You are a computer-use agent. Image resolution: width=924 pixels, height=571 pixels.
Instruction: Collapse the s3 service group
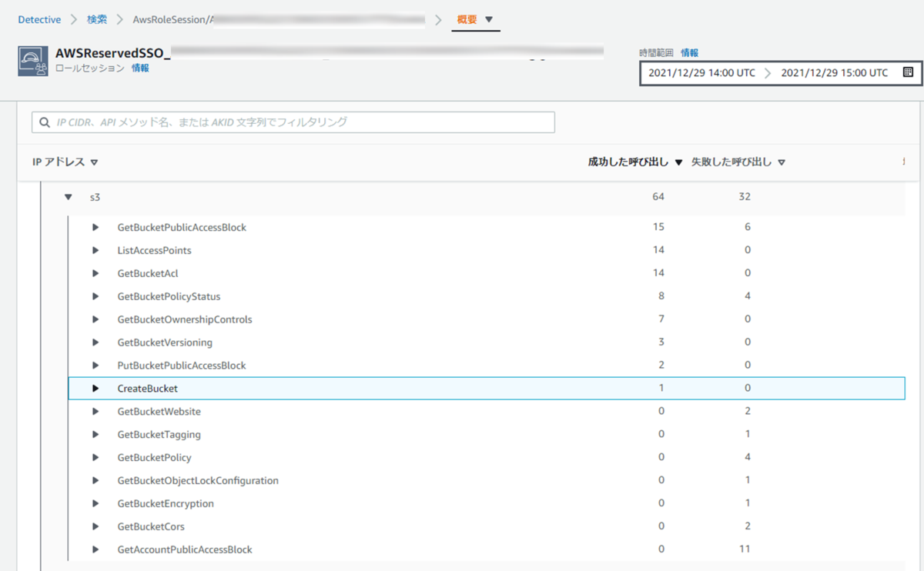[69, 197]
